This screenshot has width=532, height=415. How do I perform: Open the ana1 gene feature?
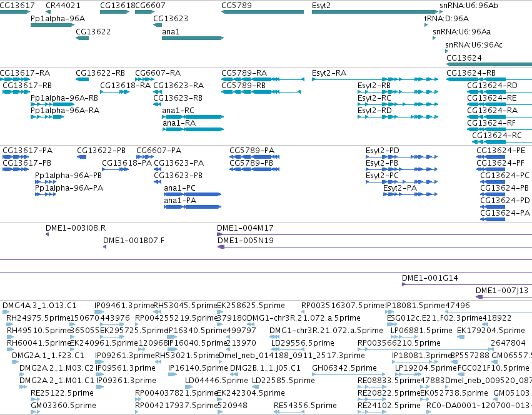click(x=193, y=38)
